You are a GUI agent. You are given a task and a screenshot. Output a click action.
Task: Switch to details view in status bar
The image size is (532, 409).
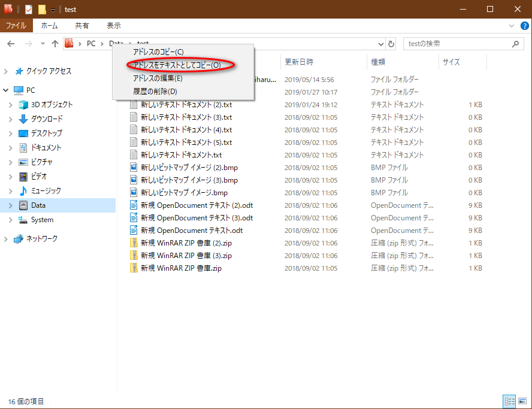tap(510, 401)
